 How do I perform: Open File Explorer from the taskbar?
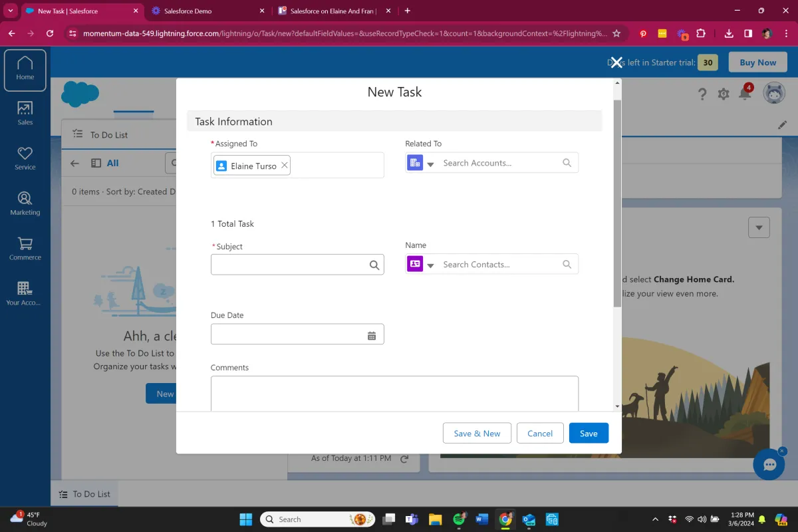coord(435,519)
